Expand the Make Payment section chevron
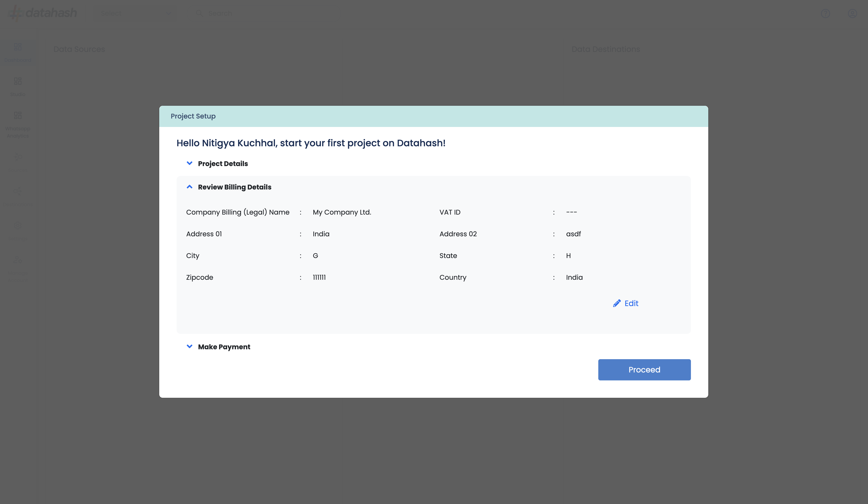 click(189, 346)
